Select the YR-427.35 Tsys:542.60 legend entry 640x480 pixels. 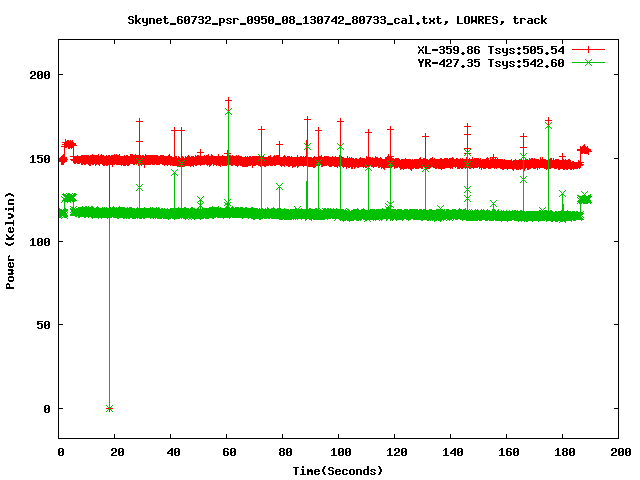[x=491, y=63]
